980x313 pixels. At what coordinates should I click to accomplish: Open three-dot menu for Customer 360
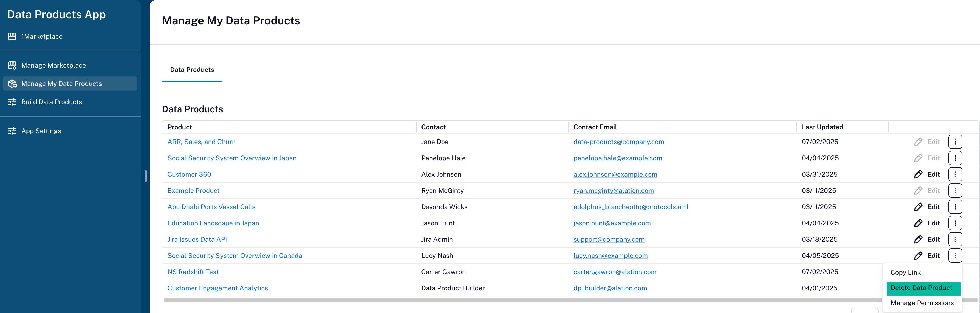pyautogui.click(x=955, y=174)
